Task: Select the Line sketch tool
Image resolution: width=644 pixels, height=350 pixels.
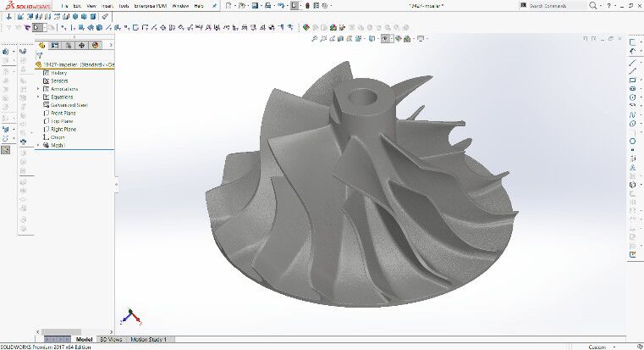Action: 632,63
